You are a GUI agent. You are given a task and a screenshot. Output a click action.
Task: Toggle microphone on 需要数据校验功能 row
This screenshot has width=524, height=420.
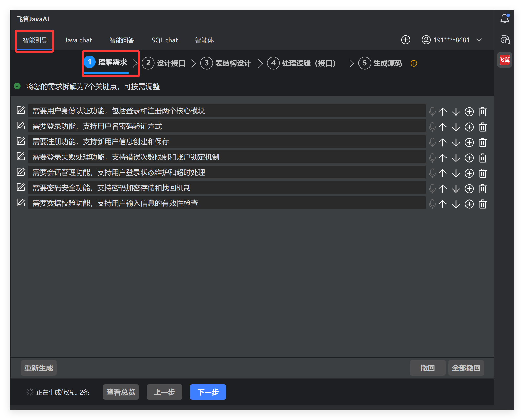tap(432, 204)
